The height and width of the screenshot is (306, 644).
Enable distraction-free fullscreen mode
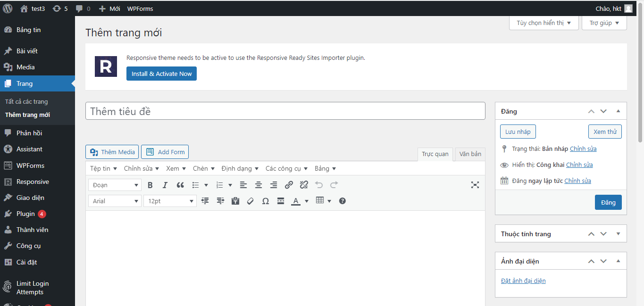475,185
